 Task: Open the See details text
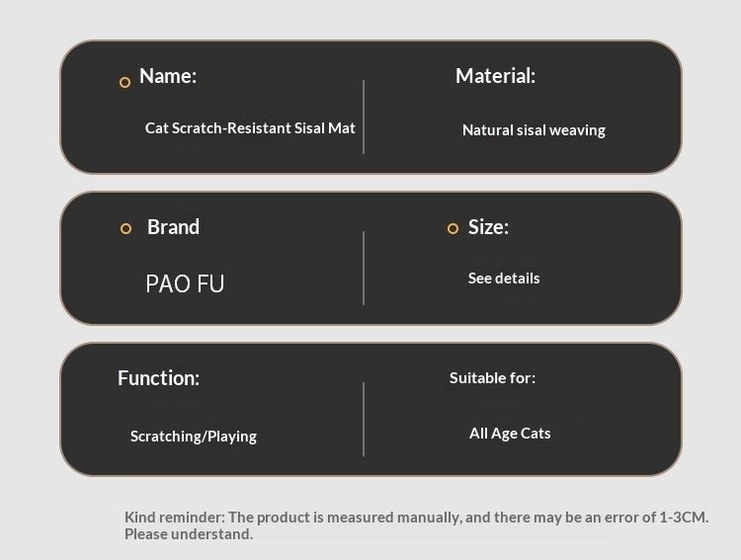(504, 279)
